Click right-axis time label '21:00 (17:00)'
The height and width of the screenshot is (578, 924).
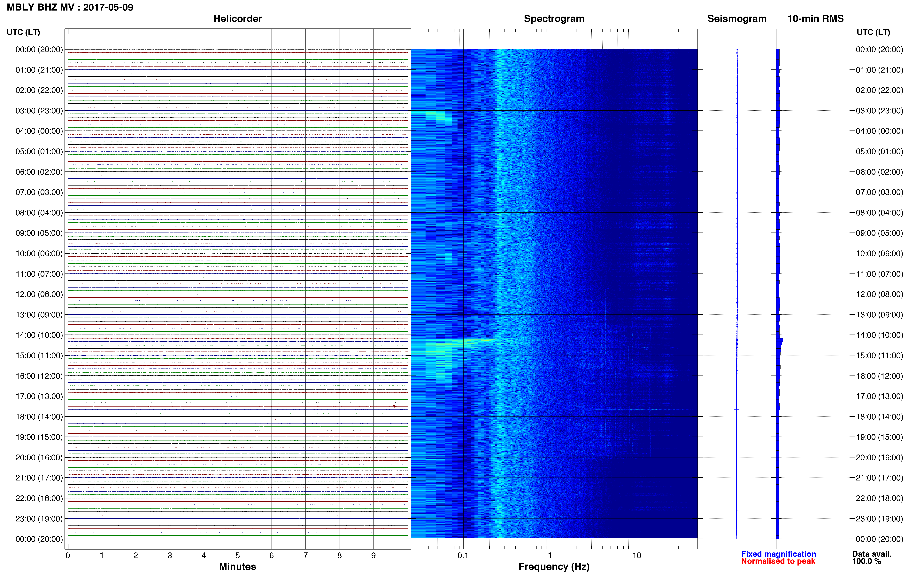point(879,478)
